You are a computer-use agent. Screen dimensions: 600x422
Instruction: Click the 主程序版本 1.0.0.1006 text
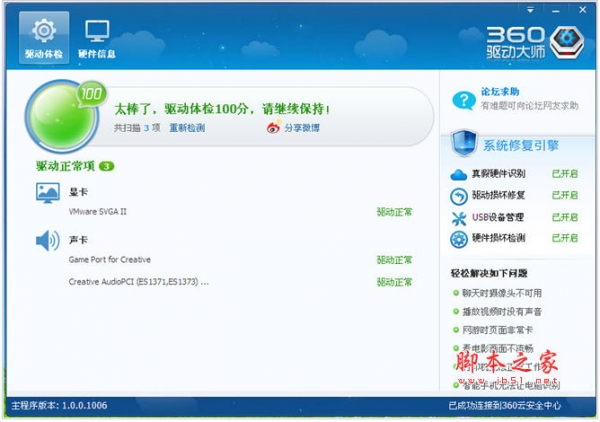click(x=59, y=406)
